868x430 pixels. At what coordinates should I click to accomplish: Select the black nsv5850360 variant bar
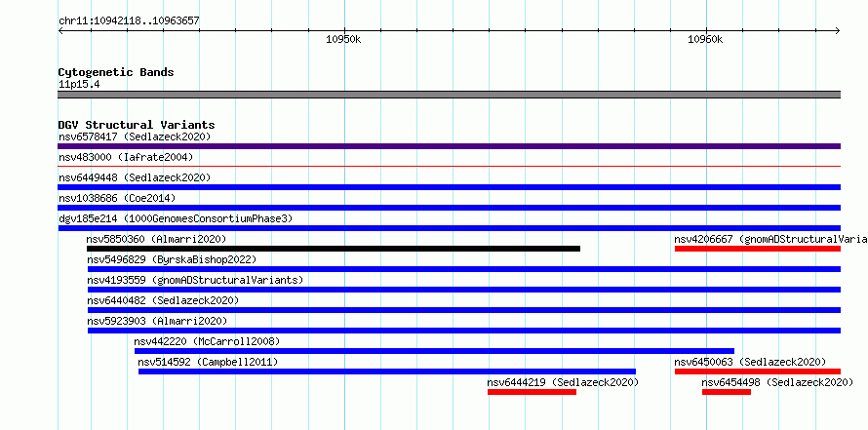click(334, 249)
